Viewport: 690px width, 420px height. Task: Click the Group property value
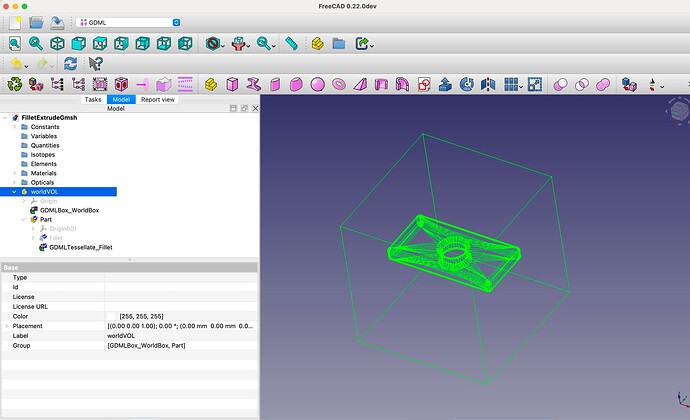point(181,345)
